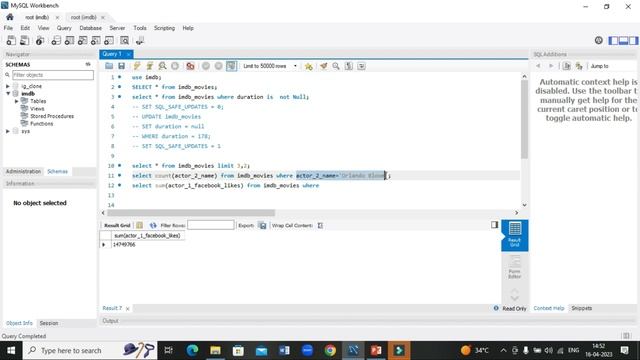Click Create new function toolbar icon
This screenshot has height=360, width=640.
tap(109, 40)
